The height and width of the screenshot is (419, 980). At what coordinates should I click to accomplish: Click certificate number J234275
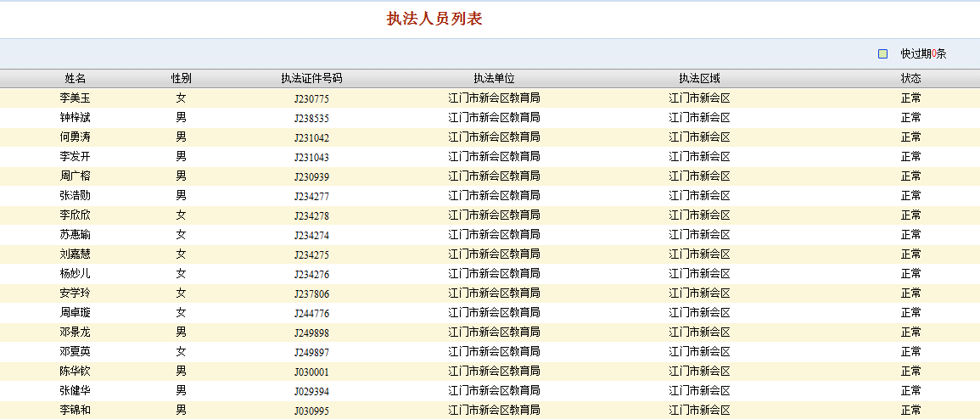[312, 254]
